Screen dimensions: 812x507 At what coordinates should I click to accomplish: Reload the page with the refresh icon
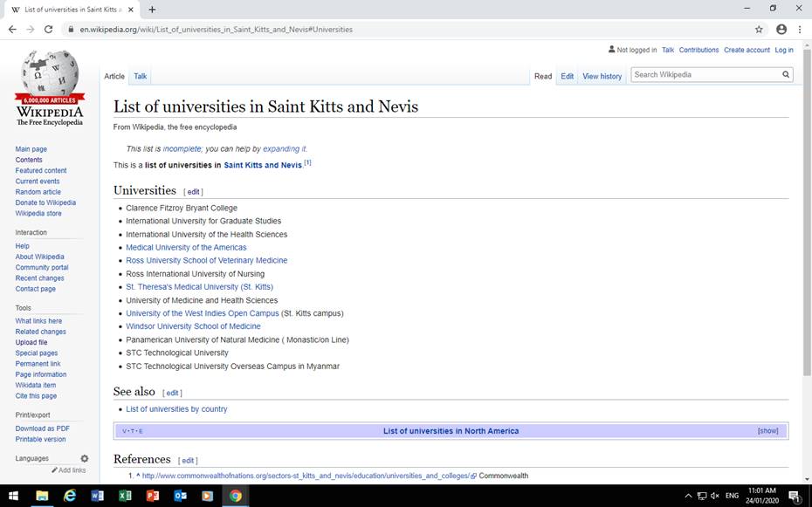click(x=48, y=30)
